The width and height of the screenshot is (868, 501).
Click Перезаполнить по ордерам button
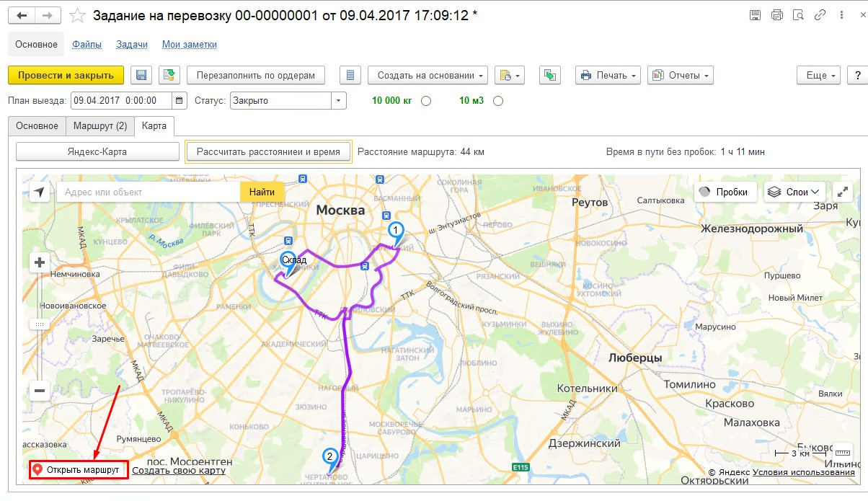256,75
